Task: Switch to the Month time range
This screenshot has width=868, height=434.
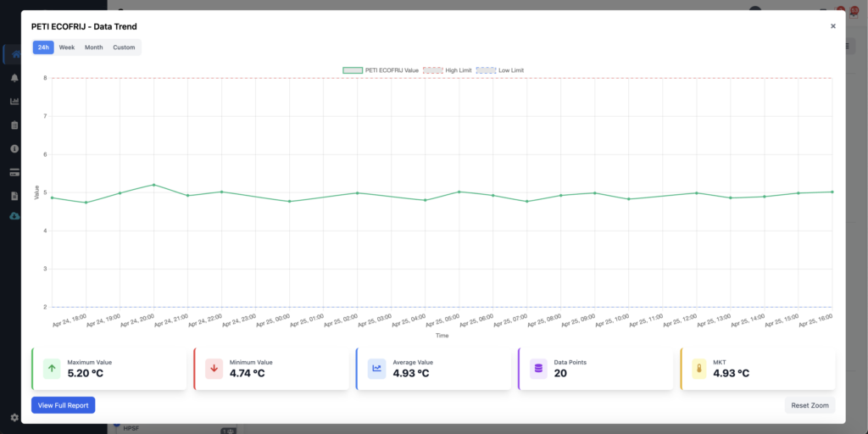Action: [x=93, y=47]
